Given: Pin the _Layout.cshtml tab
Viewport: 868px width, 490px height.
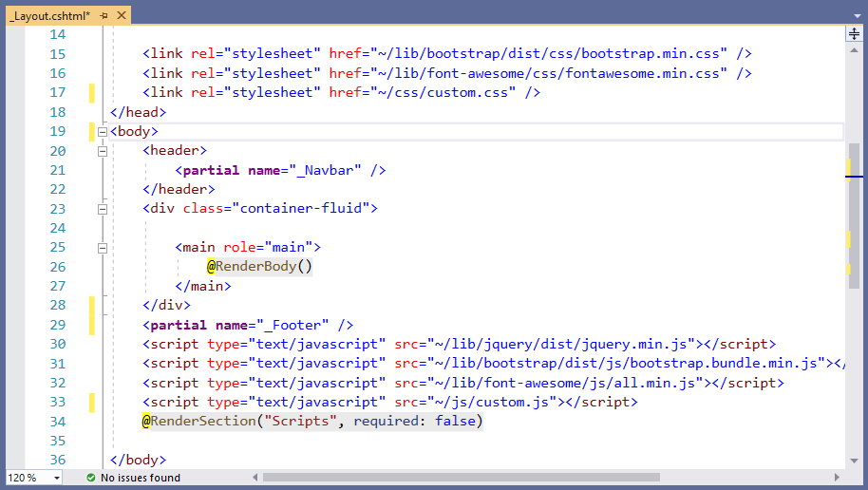Looking at the screenshot, I should tap(104, 16).
